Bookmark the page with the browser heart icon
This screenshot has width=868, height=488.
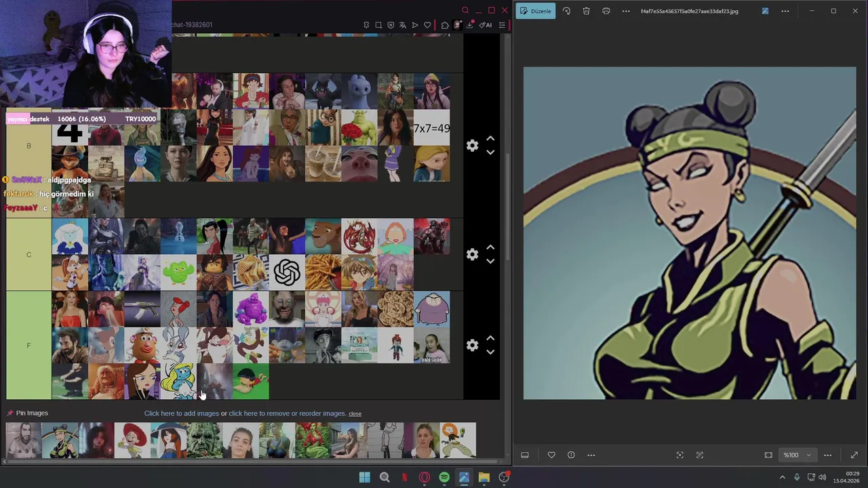coord(427,25)
